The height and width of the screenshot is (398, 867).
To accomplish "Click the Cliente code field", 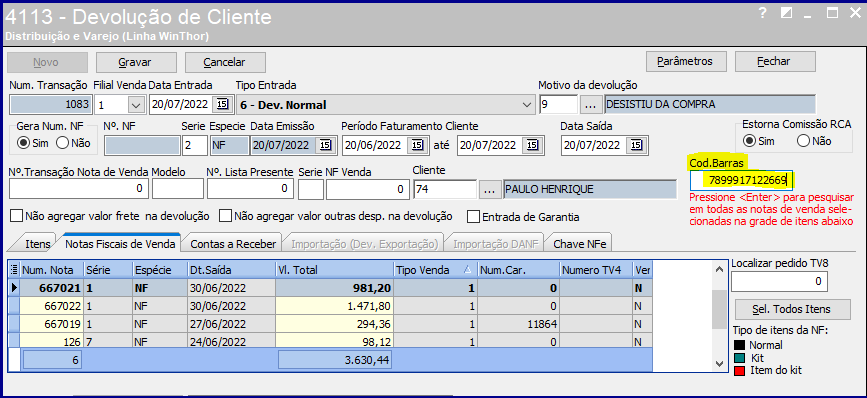I will click(x=445, y=189).
